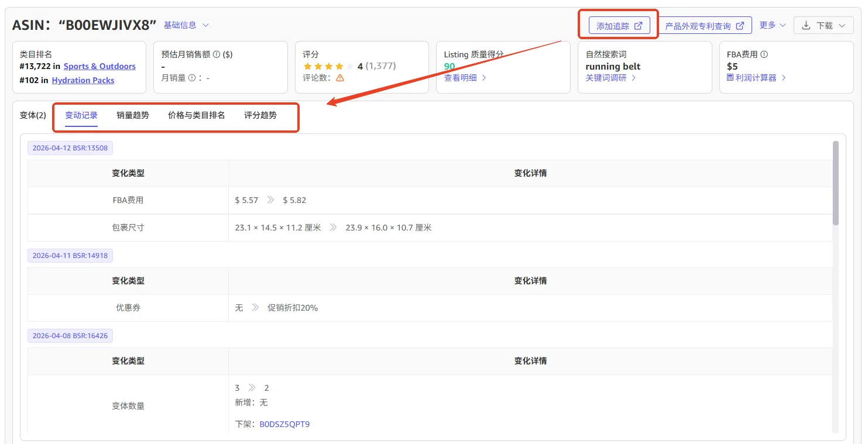Click the Listing quality score 90

click(x=449, y=66)
